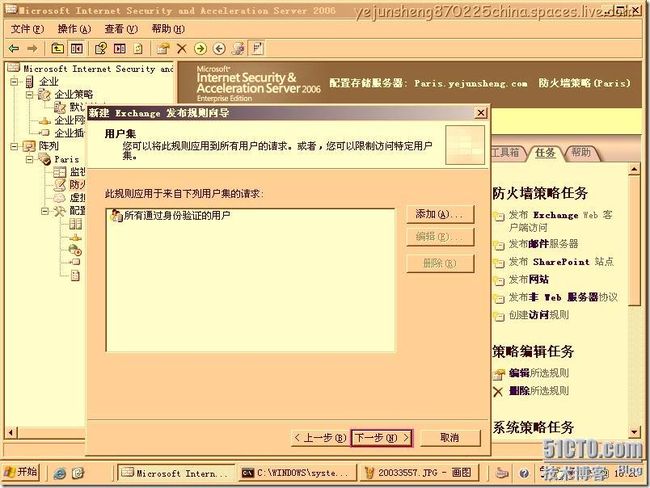
Task: Click the Delete X toolbar icon
Action: pos(182,49)
